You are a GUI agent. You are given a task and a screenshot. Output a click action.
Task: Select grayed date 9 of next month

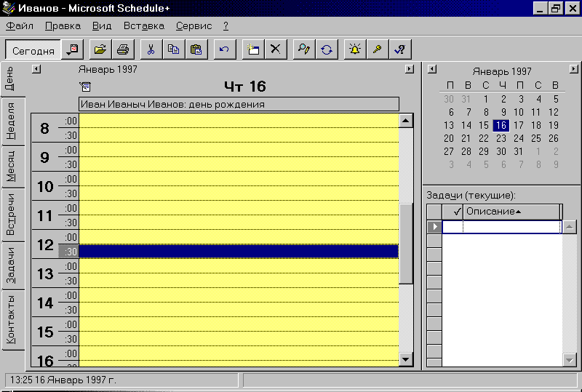pos(556,164)
